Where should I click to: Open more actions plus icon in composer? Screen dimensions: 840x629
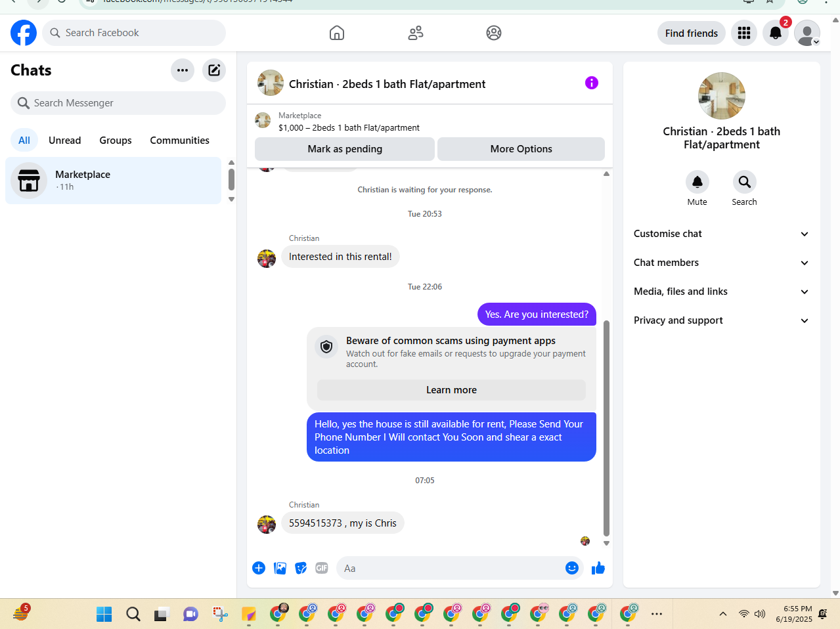[x=259, y=568]
